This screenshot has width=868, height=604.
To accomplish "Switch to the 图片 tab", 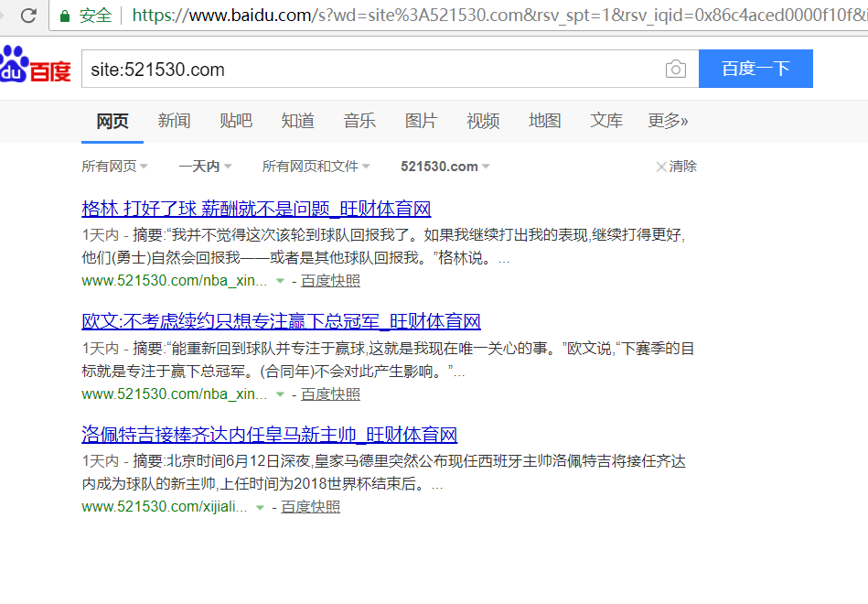I will (421, 121).
